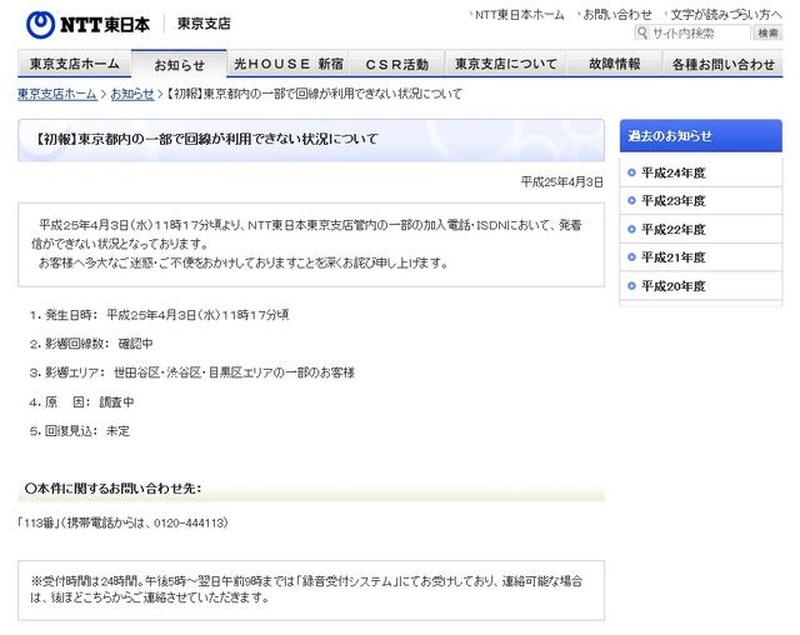Open 文字が読みづらい方へ accessibility link

coord(727,14)
